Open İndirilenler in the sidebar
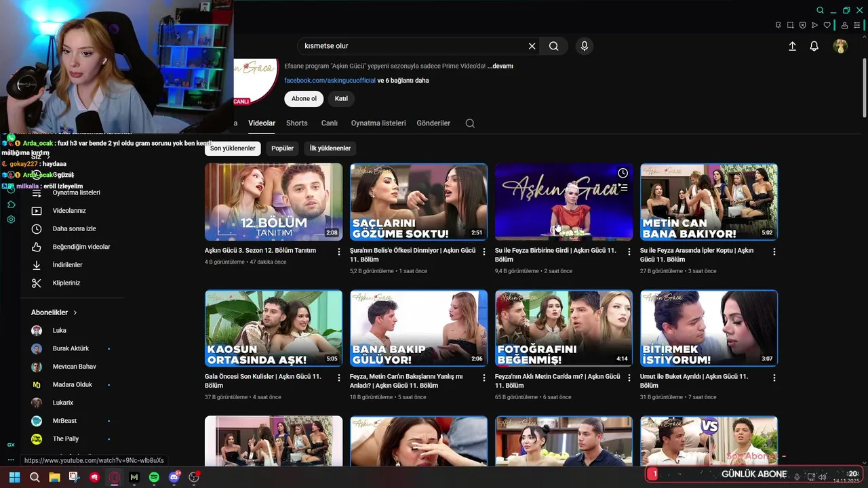The height and width of the screenshot is (488, 868). point(67,265)
